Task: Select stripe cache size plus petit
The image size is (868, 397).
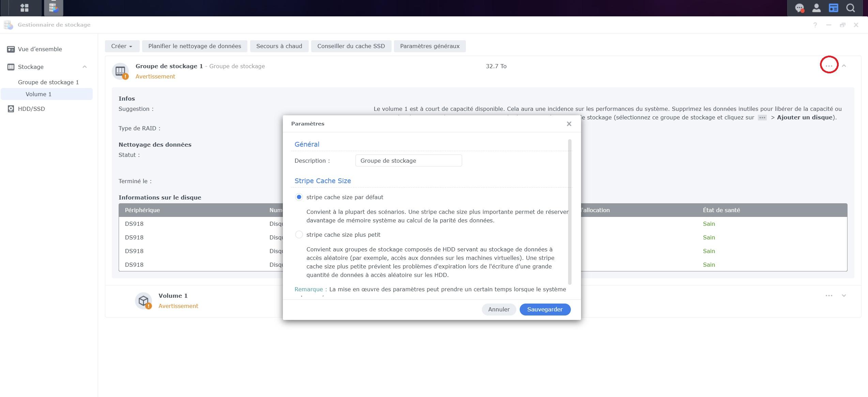Action: pyautogui.click(x=299, y=235)
